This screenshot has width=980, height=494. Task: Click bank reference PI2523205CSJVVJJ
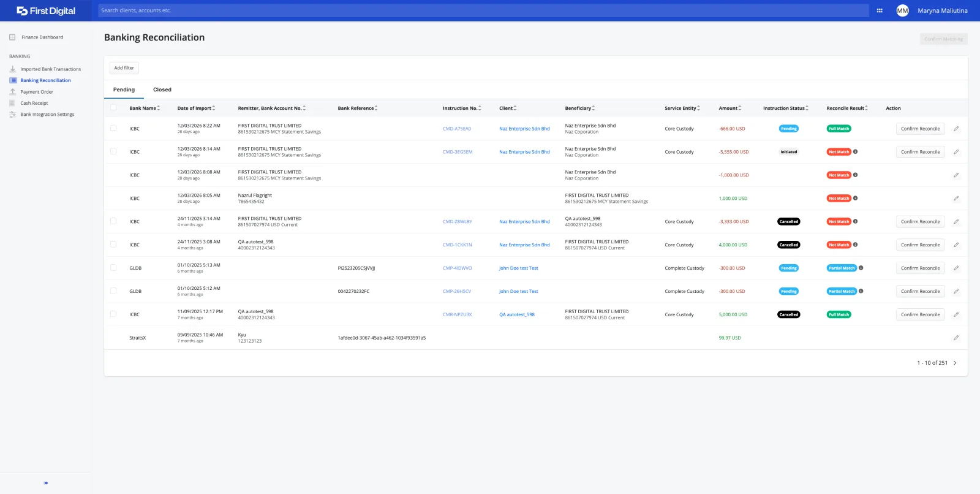[x=356, y=268]
